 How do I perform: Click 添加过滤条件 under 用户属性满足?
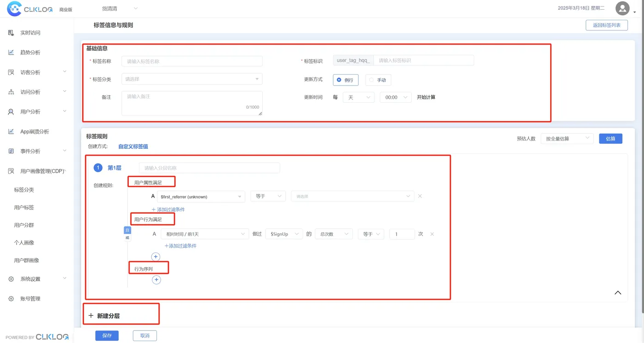[x=168, y=209]
